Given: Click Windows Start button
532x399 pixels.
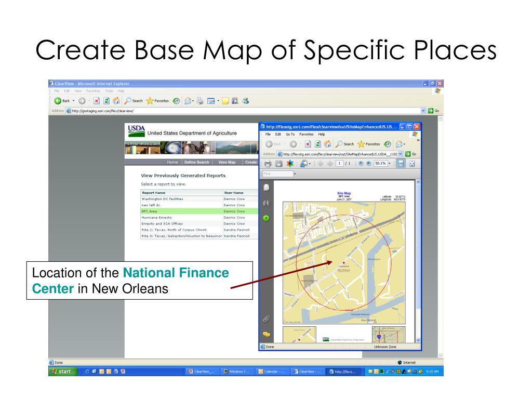Looking at the screenshot, I should click(x=63, y=371).
